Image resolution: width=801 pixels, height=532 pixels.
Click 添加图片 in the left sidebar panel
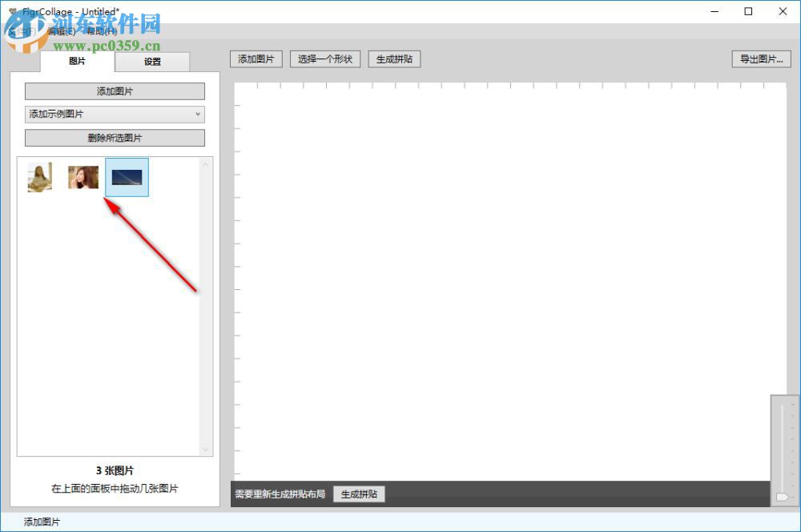tap(114, 91)
